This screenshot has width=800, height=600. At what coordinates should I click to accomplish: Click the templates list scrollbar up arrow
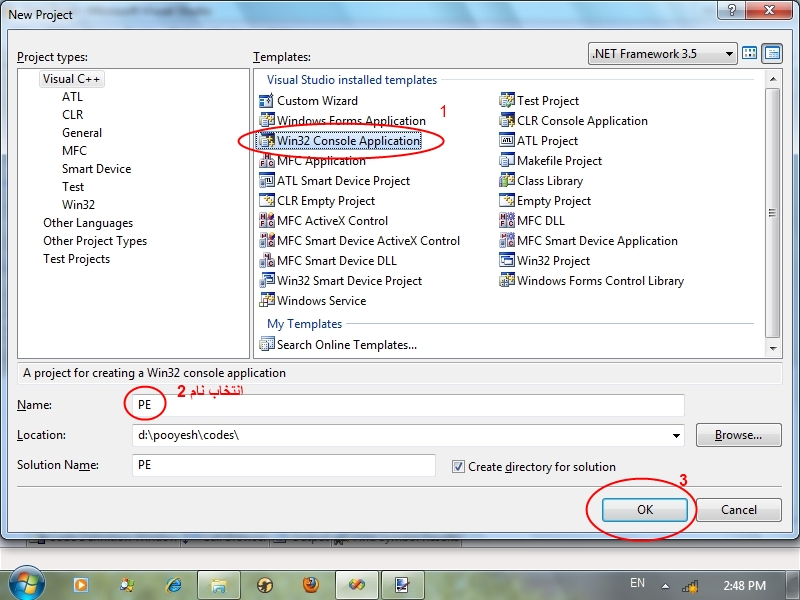(x=773, y=79)
